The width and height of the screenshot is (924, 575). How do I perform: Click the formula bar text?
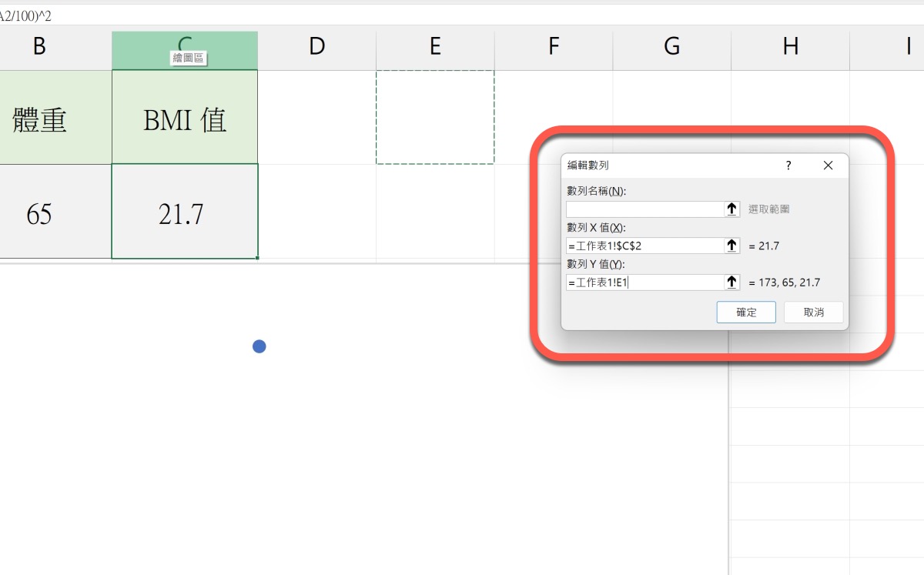25,15
